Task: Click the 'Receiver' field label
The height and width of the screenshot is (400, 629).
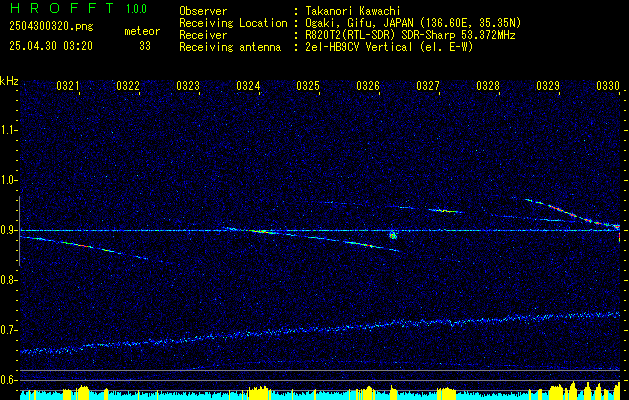Action: [203, 35]
